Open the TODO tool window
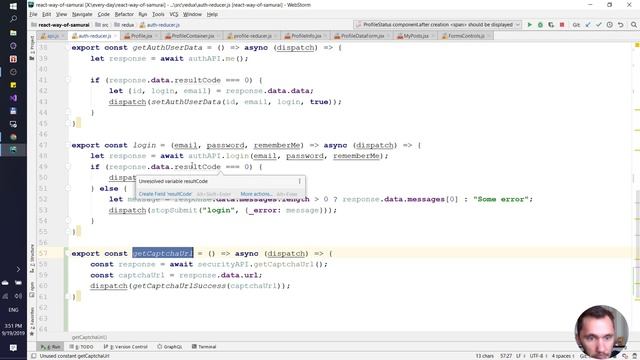This screenshot has height=360, width=640. point(81,347)
